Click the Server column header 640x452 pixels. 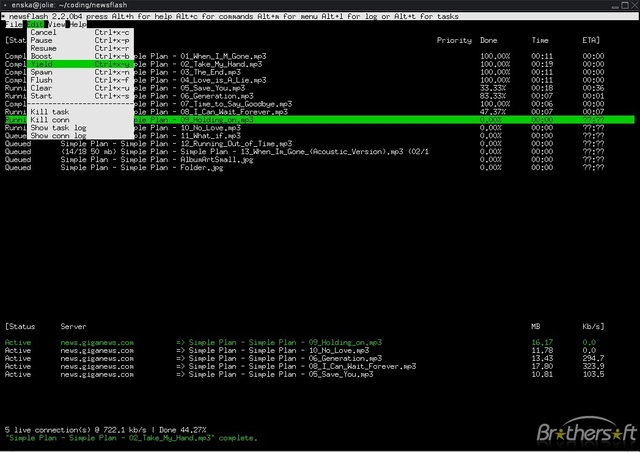[x=73, y=327]
